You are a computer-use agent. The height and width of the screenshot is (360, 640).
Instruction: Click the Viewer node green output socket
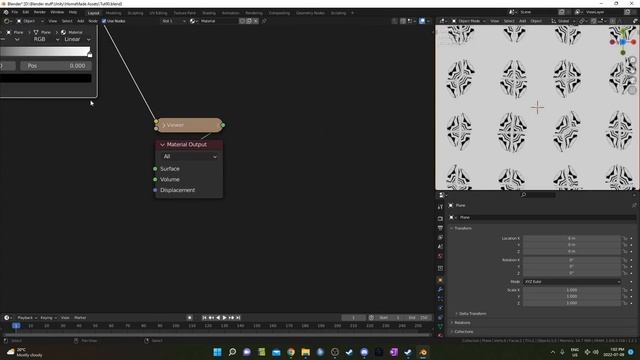tap(223, 125)
